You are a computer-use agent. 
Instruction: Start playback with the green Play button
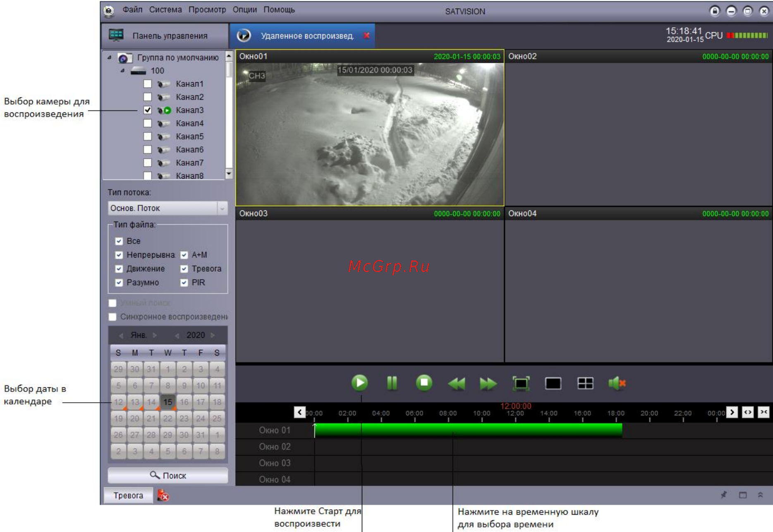tap(359, 383)
